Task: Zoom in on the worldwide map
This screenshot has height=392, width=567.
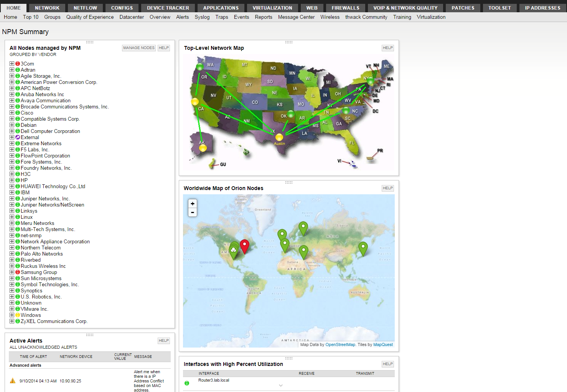Action: [x=193, y=203]
